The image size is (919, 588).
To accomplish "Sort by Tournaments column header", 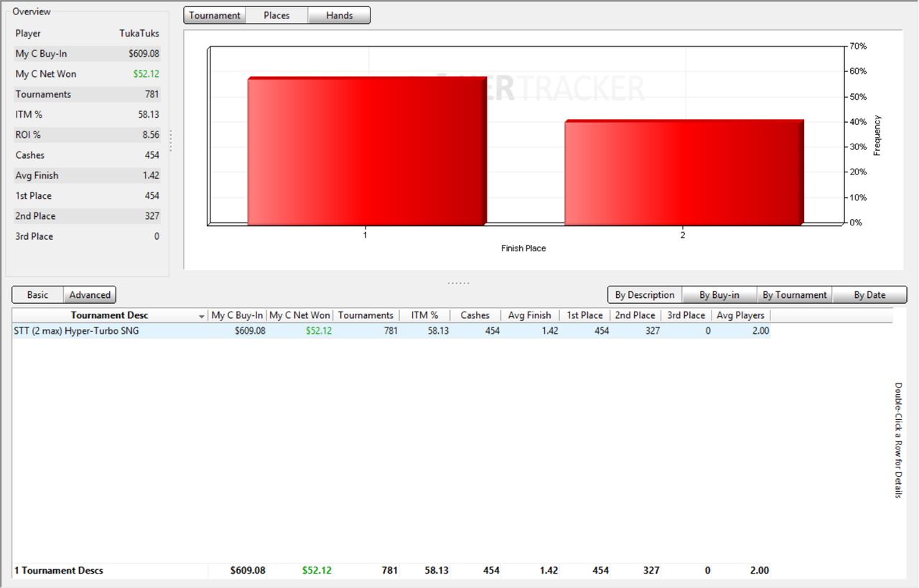I will 366,315.
